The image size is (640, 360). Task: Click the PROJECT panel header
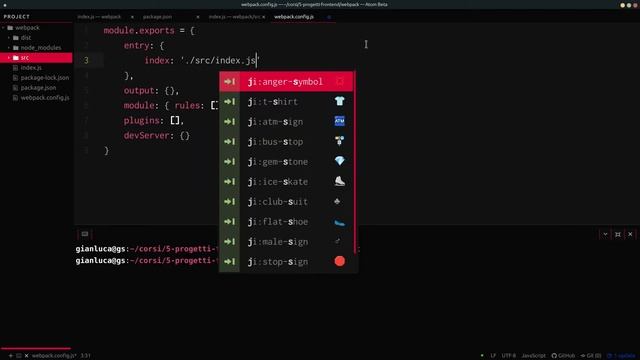click(17, 17)
